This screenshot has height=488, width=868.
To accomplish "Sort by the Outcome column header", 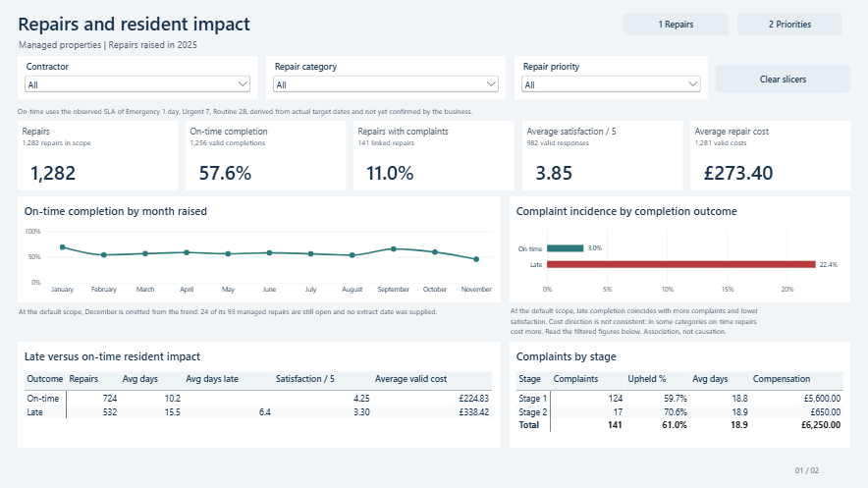I will 45,379.
